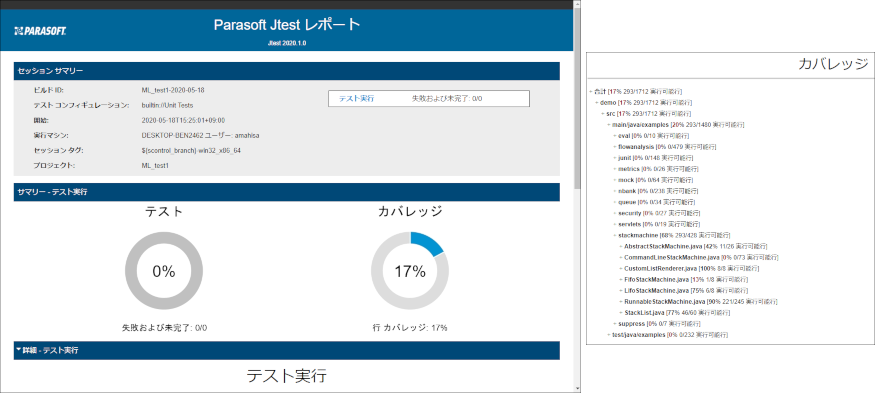Viewport: 875px width, 393px height.
Task: Collapse the src coverage tree node
Action: pos(603,114)
